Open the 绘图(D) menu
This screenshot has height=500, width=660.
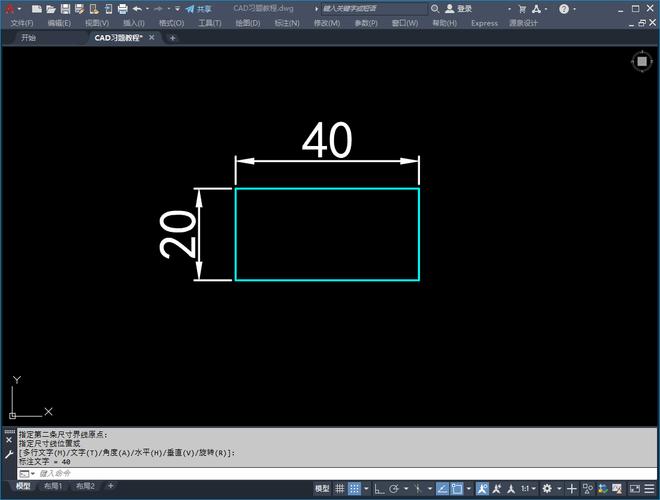(x=248, y=23)
